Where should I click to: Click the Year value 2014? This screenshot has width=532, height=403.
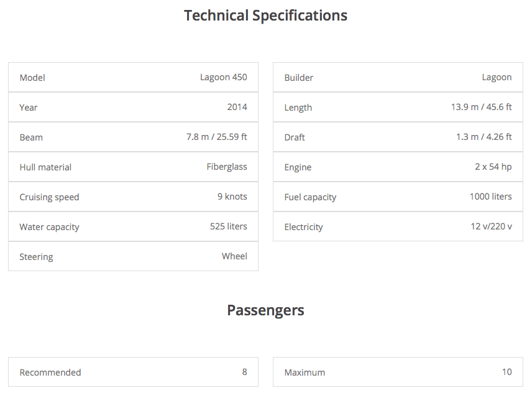point(237,107)
